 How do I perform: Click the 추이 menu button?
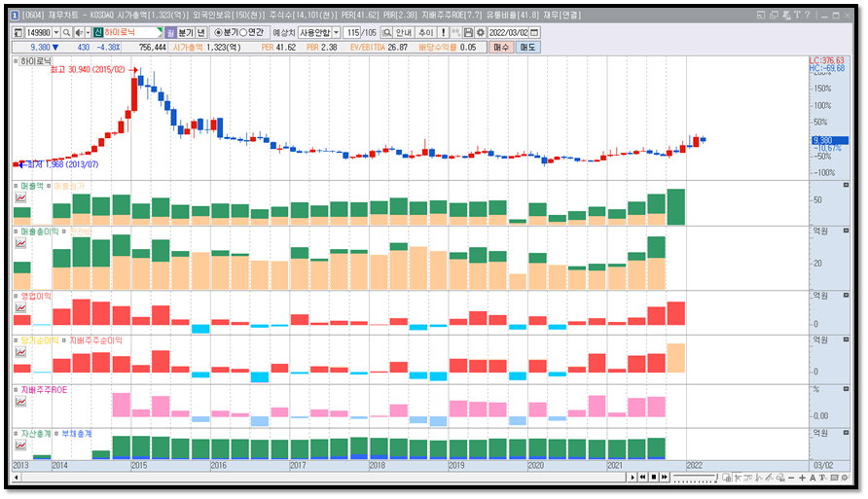(425, 33)
